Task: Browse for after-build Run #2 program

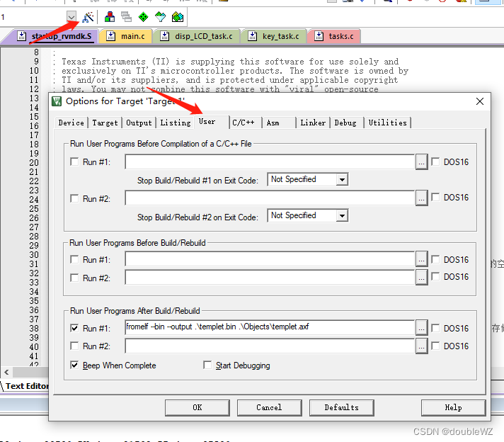Action: click(421, 346)
